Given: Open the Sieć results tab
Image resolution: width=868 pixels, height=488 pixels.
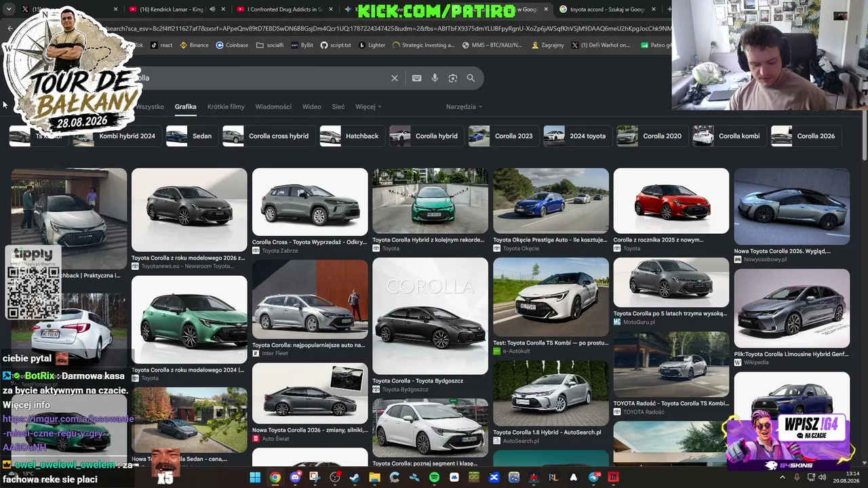Looking at the screenshot, I should tap(338, 106).
